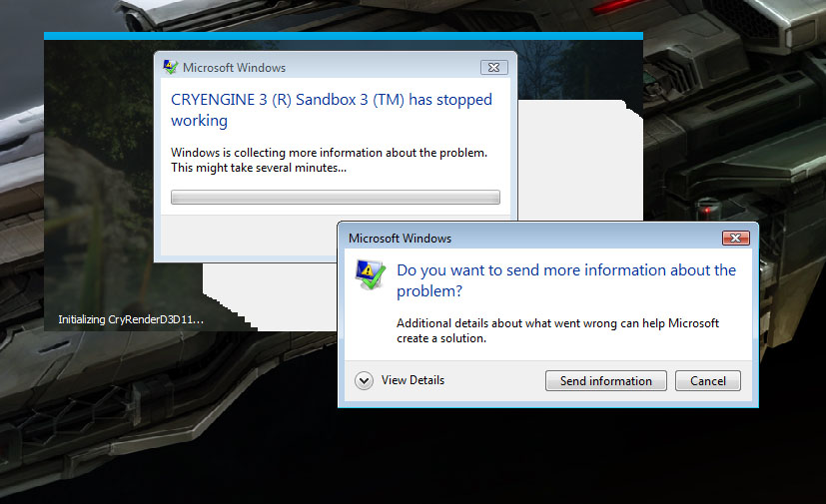The width and height of the screenshot is (826, 504).
Task: Cancel sending problem information
Action: pos(708,381)
